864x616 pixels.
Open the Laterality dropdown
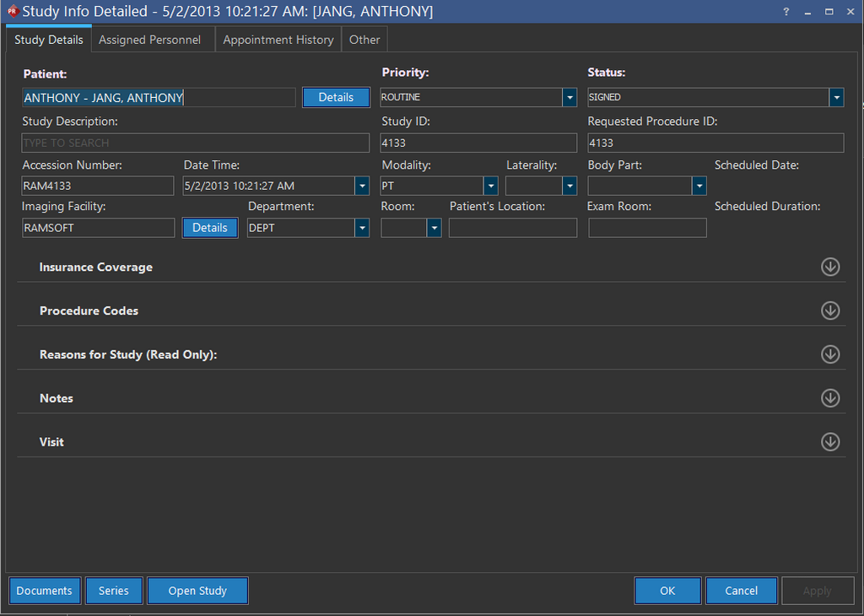pyautogui.click(x=570, y=186)
